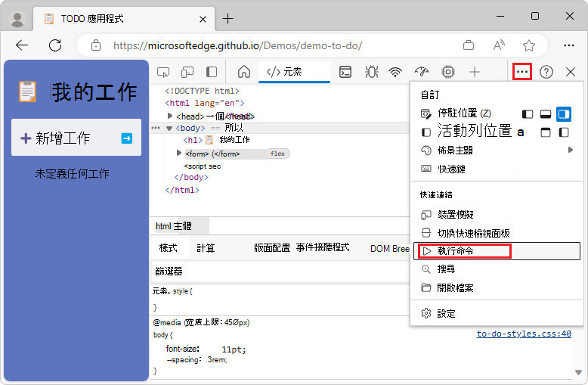Click the shopping bag icon in address bar
Image resolution: width=588 pixels, height=385 pixels.
click(x=469, y=45)
